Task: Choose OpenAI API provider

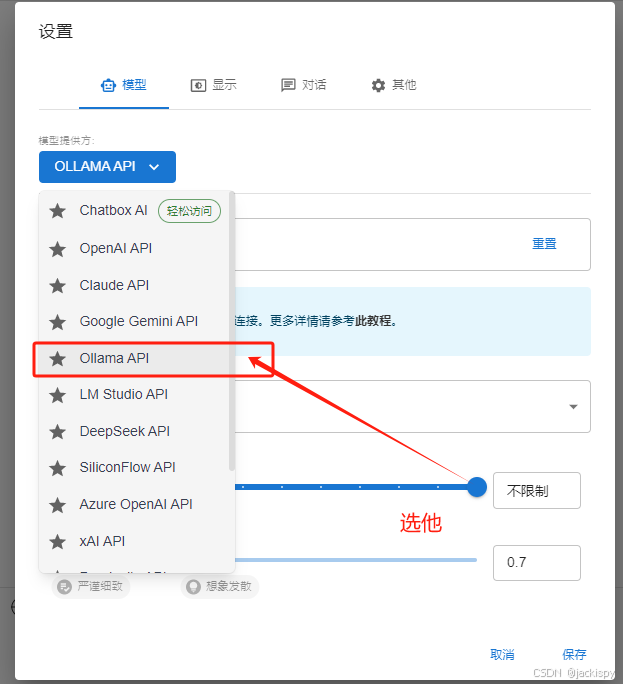Action: (134, 249)
